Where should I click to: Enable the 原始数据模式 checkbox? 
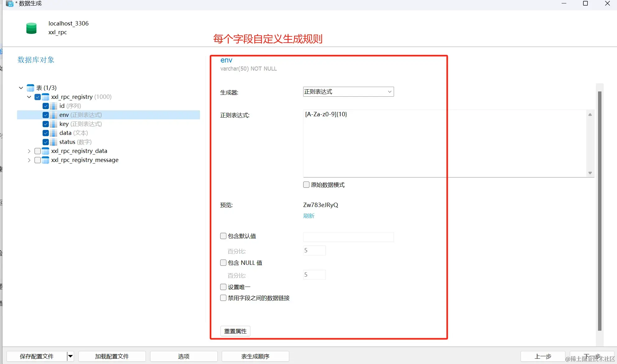306,185
